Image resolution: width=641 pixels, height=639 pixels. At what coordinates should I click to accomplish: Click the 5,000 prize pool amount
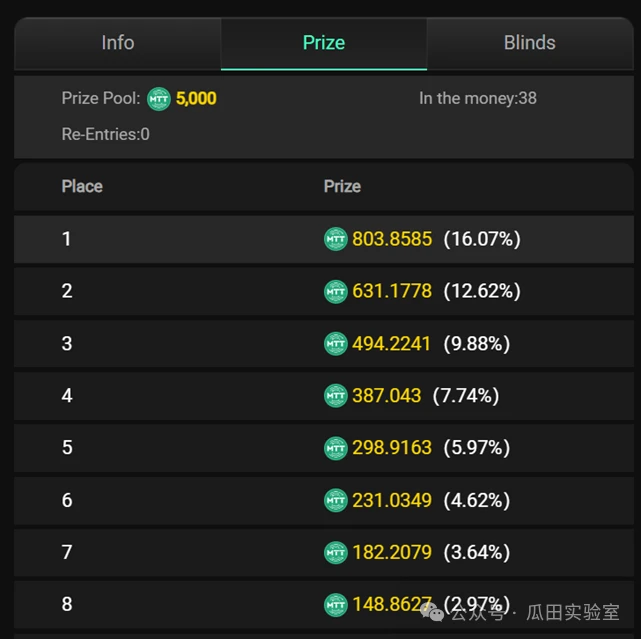[x=196, y=99]
